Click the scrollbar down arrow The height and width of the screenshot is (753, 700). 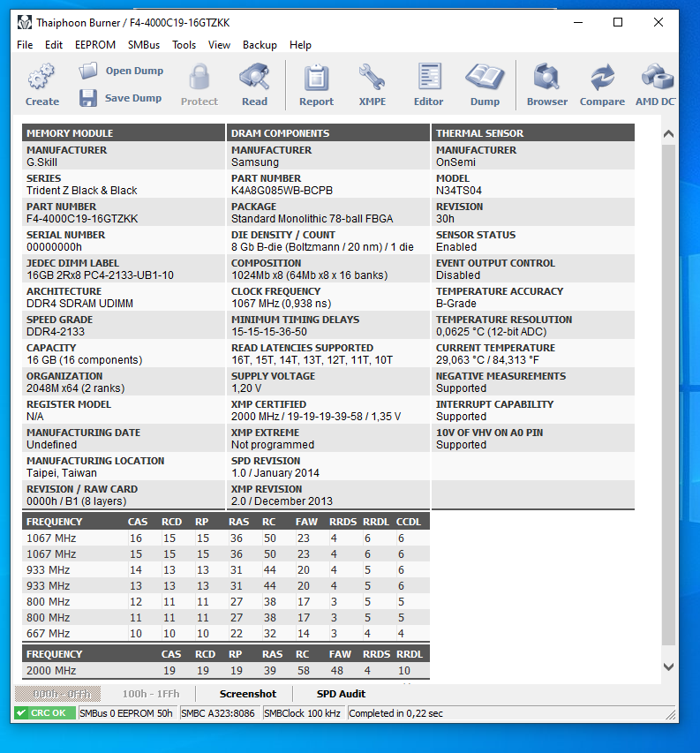pos(668,666)
